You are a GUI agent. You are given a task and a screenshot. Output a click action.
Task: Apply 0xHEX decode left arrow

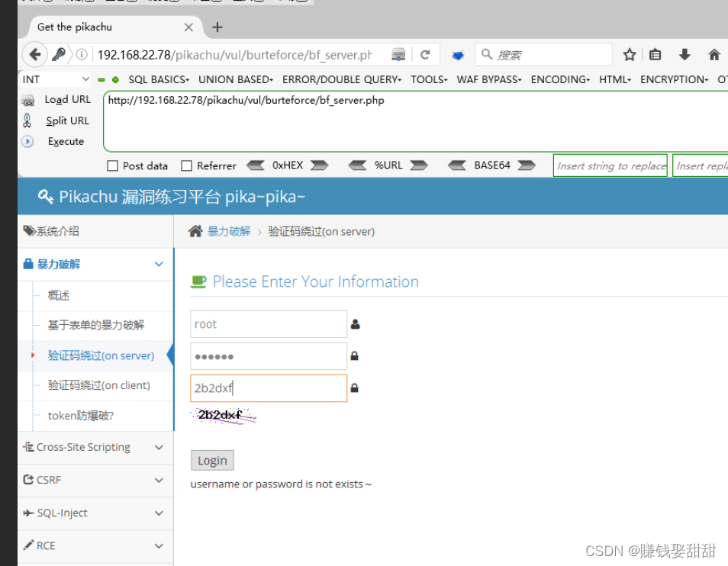click(256, 166)
